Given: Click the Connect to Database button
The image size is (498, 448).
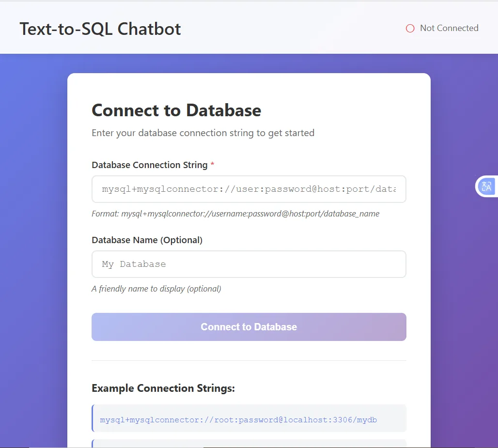Looking at the screenshot, I should click(249, 327).
